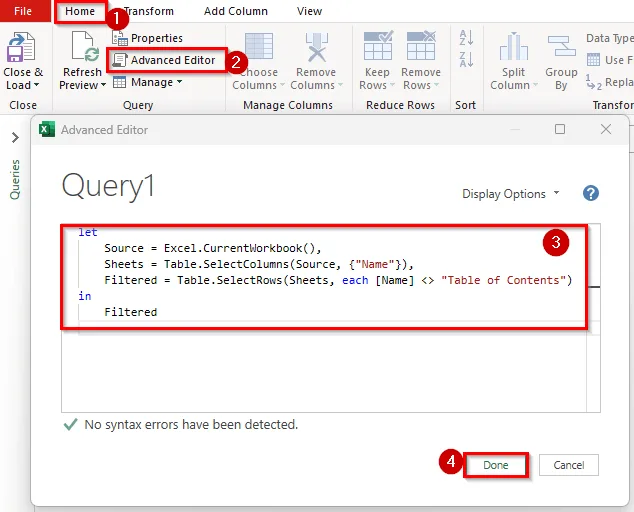Click the no syntax errors status message
This screenshot has height=512, width=634.
point(191,425)
